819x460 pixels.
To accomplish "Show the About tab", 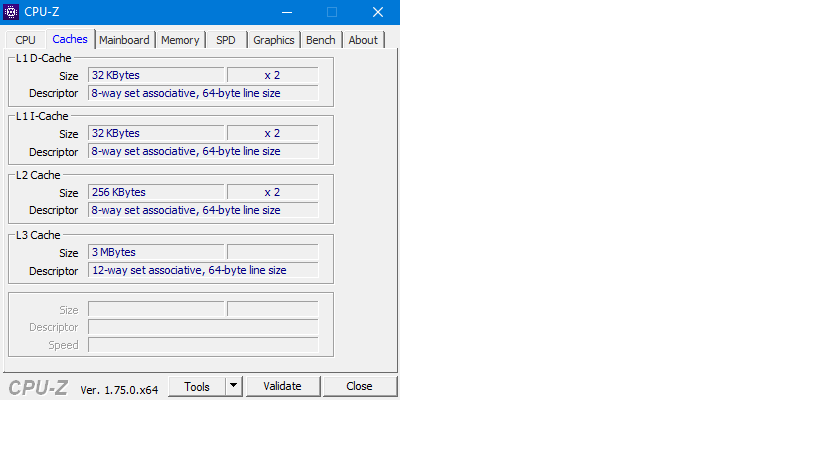I will click(363, 40).
